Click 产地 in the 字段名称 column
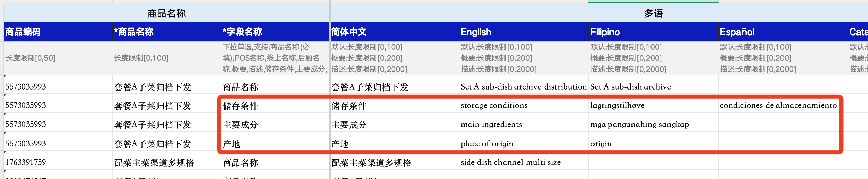 click(231, 144)
